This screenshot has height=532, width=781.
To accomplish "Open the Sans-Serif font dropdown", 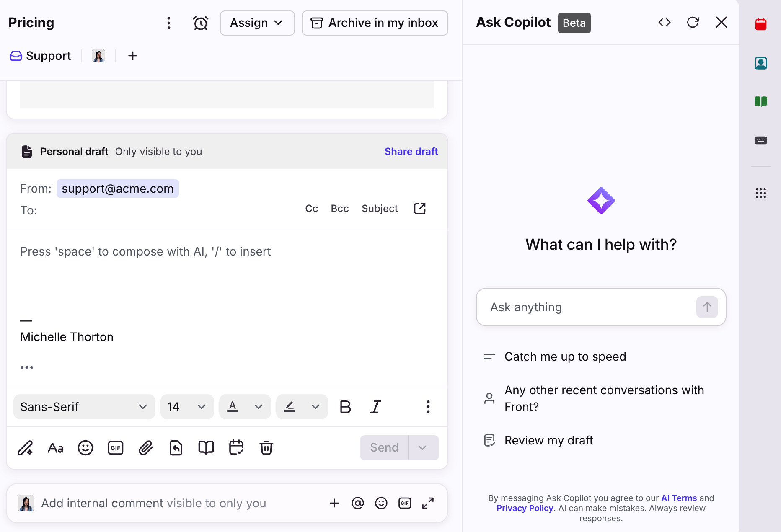I will coord(84,407).
